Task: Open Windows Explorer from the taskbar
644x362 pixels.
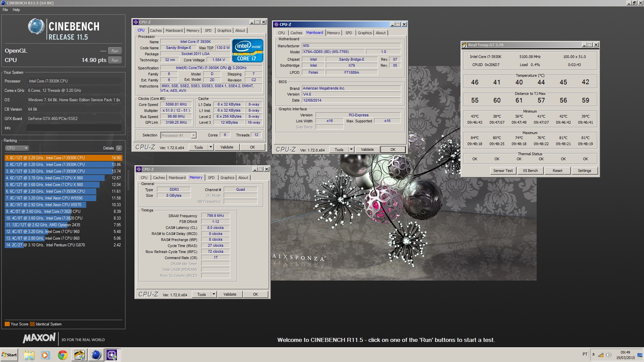Action: 29,355
